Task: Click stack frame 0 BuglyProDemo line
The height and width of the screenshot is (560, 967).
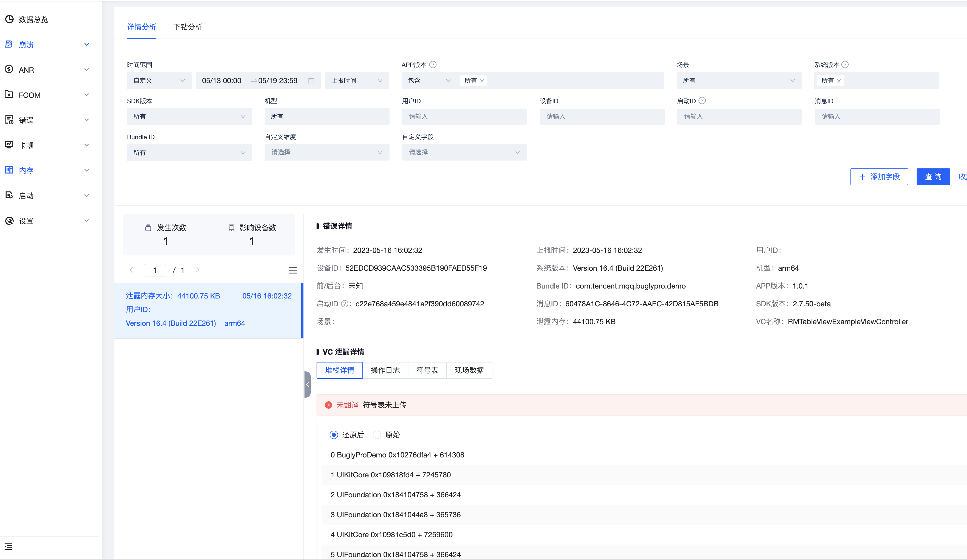Action: (x=397, y=455)
